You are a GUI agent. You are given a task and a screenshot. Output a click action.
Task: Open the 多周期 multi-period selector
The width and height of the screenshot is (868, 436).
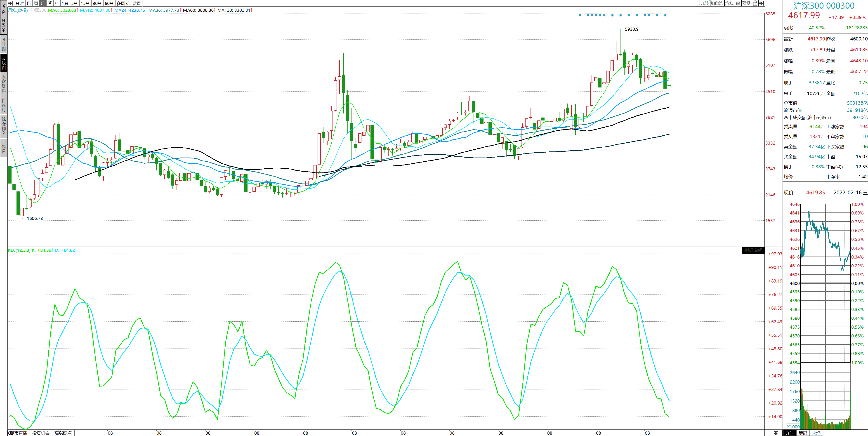pos(123,3)
